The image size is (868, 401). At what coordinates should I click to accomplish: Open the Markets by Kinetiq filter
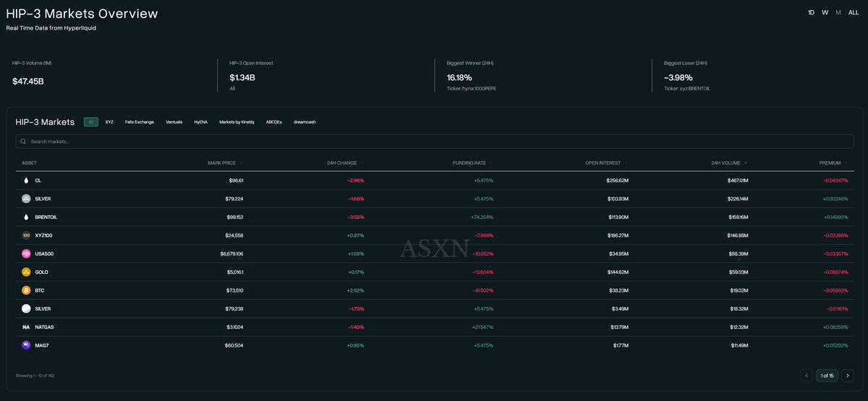pos(237,122)
